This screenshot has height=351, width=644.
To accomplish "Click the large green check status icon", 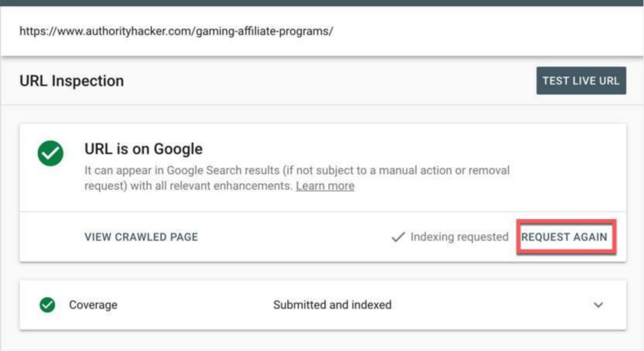I will point(51,155).
